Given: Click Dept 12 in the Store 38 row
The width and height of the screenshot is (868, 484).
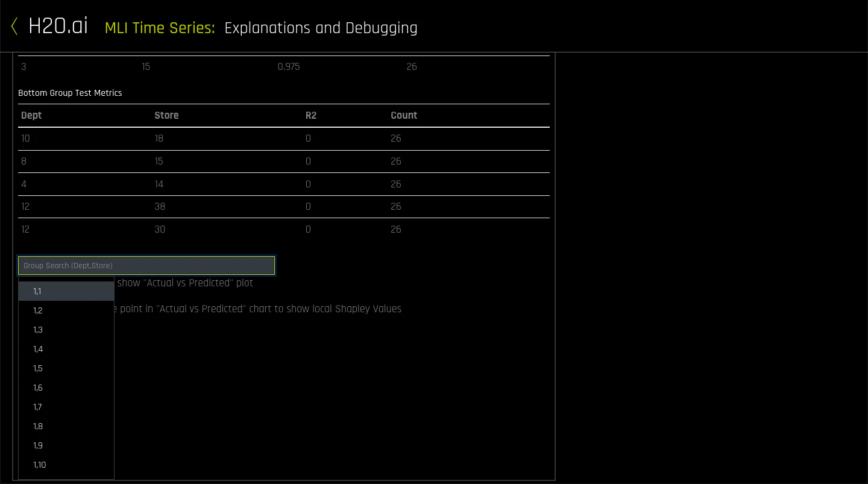Looking at the screenshot, I should (25, 207).
